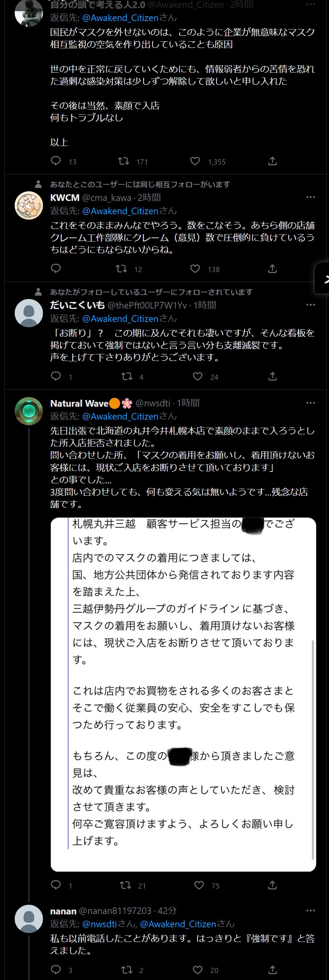Share the KWCM tweet
The height and width of the screenshot is (980, 329).
(x=272, y=268)
